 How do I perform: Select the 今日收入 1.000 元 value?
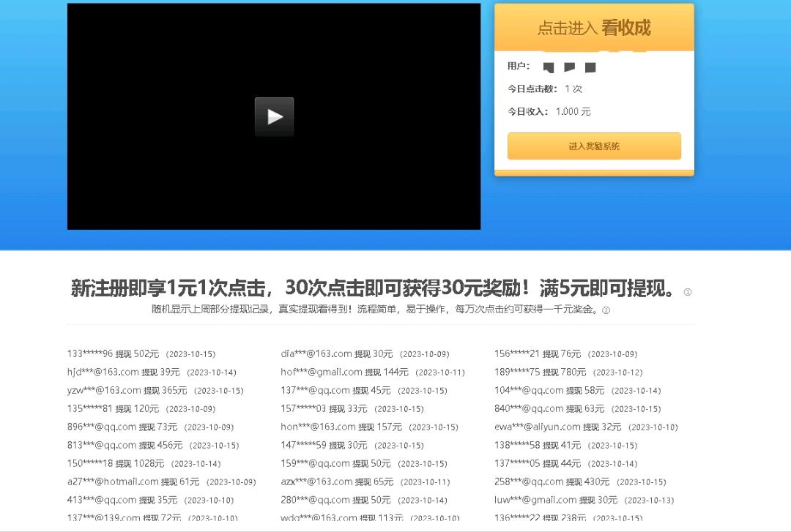click(x=573, y=112)
